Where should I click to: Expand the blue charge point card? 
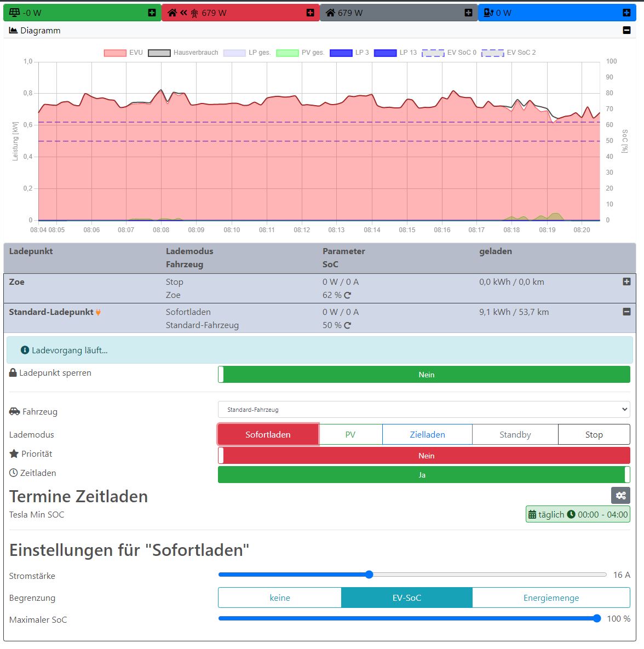click(x=626, y=13)
